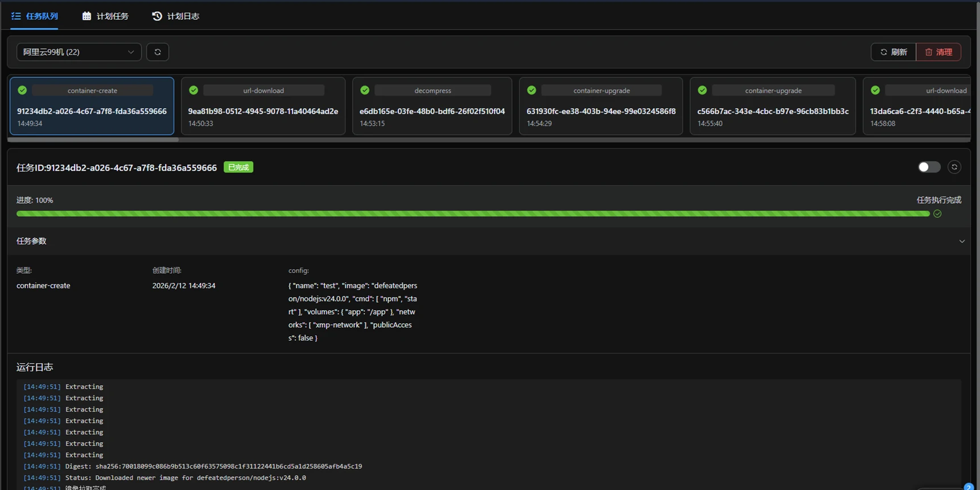Click blue notification badge at bottom right
The image size is (980, 490).
tap(968, 487)
